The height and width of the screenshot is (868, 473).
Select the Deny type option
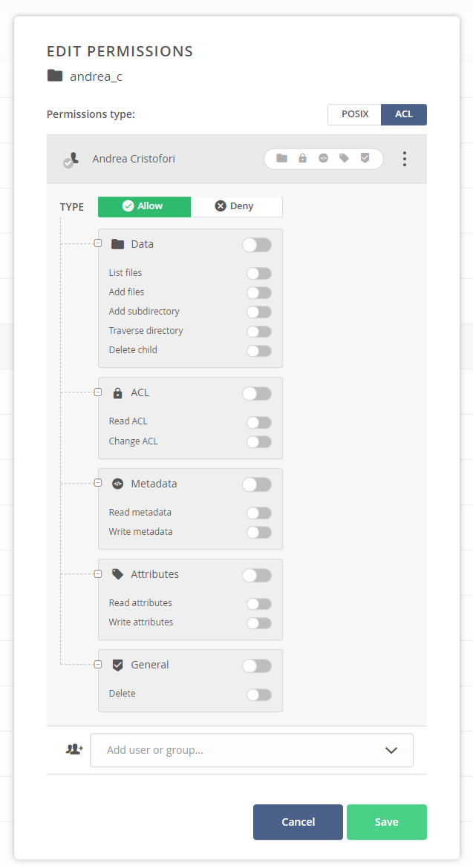coord(237,207)
